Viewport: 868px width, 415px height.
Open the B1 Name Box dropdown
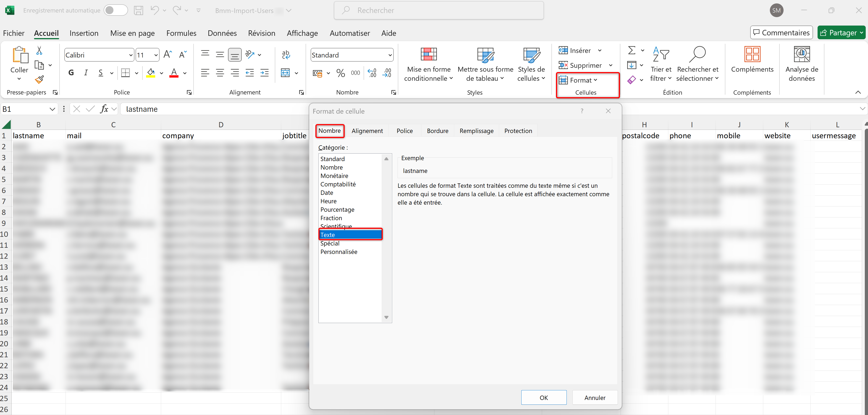click(x=52, y=109)
